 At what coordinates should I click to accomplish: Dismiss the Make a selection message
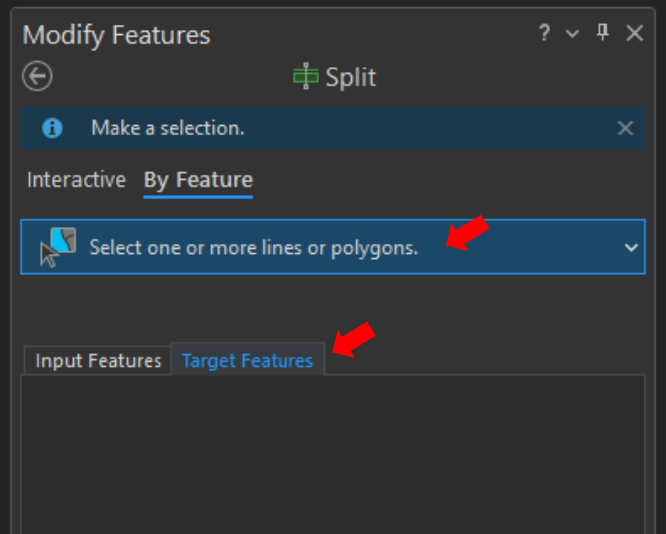[625, 128]
